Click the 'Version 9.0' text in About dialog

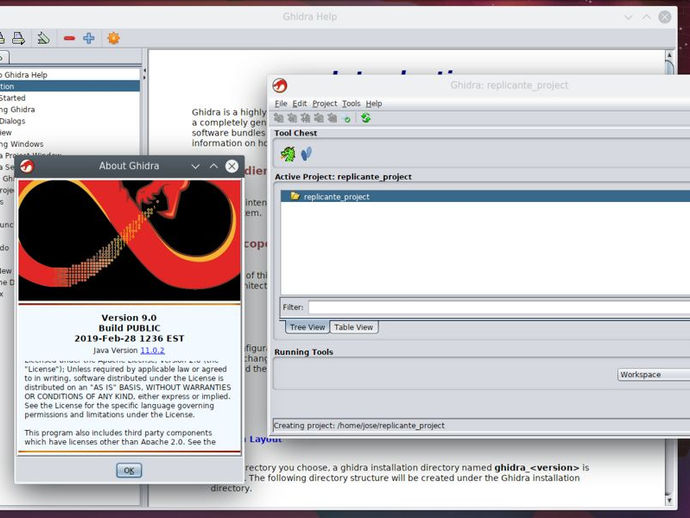click(x=129, y=318)
